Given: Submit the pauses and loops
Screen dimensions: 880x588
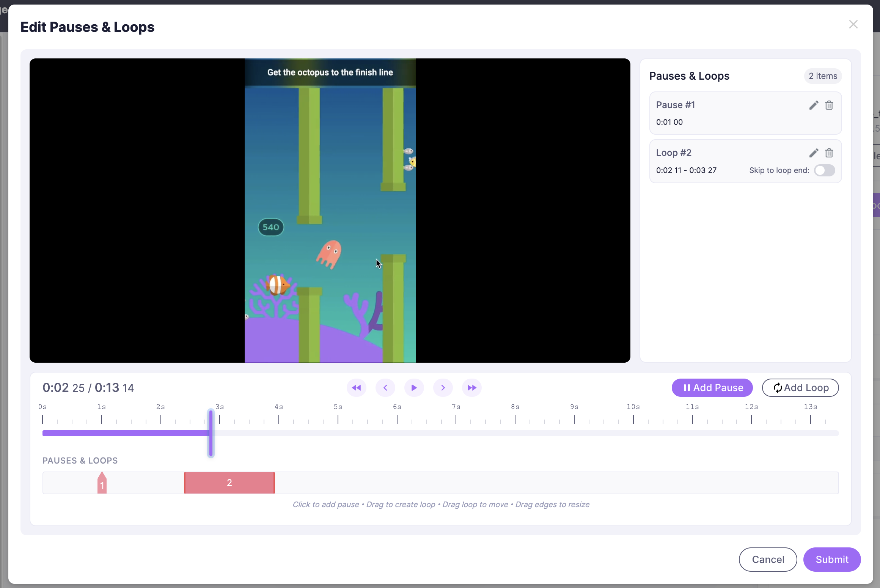Looking at the screenshot, I should coord(831,559).
